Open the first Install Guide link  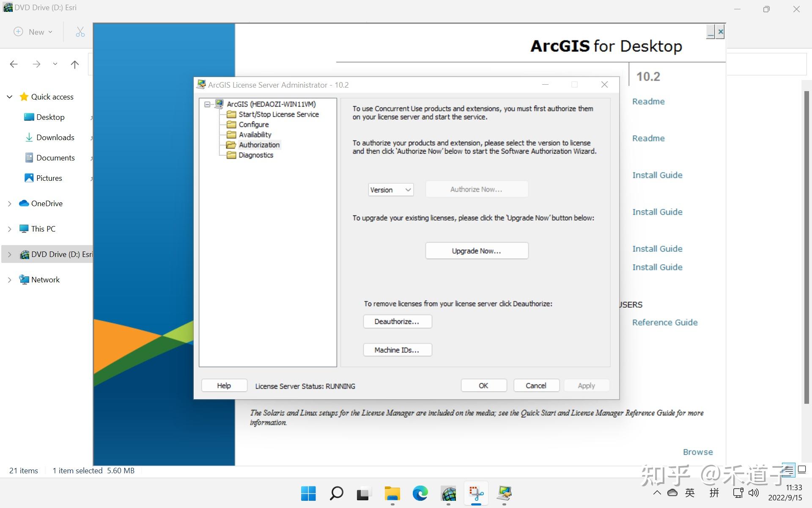click(x=657, y=175)
